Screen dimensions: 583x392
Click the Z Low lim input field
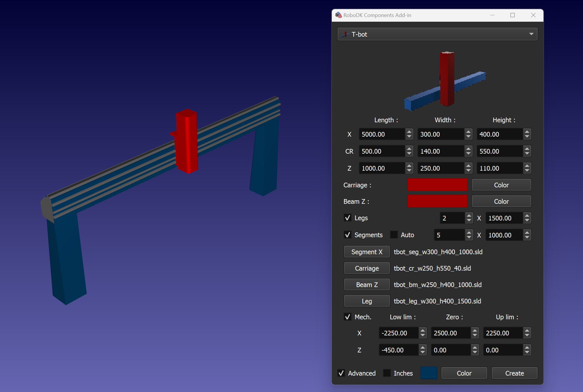click(399, 350)
